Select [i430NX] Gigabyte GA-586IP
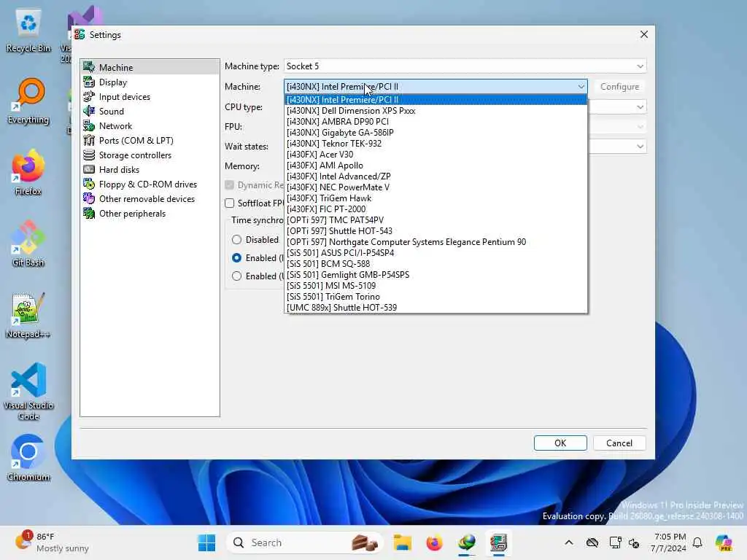The width and height of the screenshot is (747, 560). (436, 133)
